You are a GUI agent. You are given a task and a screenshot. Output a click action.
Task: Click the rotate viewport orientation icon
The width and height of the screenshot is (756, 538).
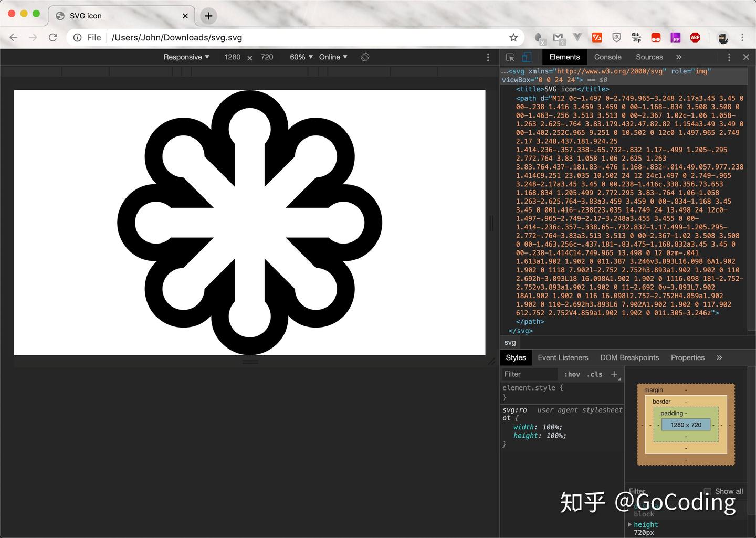(365, 57)
